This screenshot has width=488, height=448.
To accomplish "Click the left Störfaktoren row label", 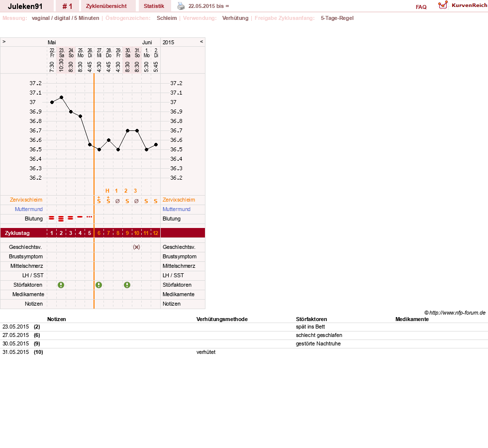I will point(28,285).
